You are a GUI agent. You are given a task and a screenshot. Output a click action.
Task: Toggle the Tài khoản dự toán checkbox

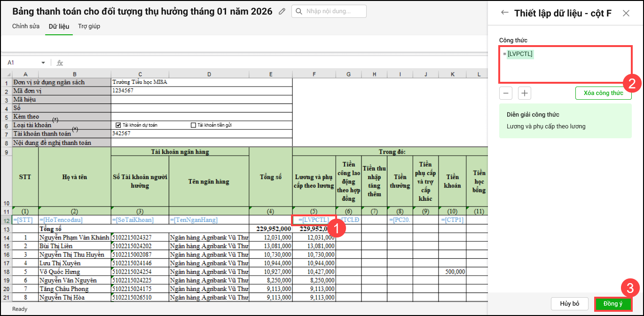tap(118, 125)
